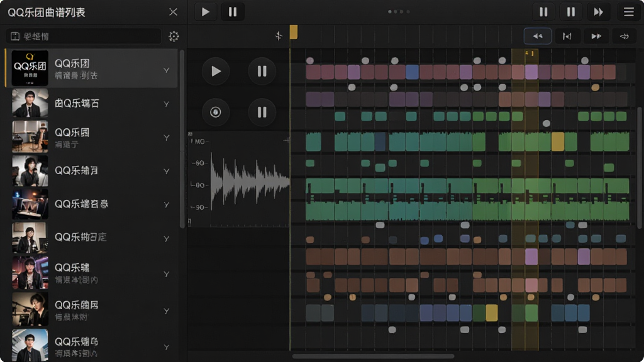Image resolution: width=644 pixels, height=362 pixels.
Task: Click the round pause button next to the large play button
Action: tap(262, 72)
